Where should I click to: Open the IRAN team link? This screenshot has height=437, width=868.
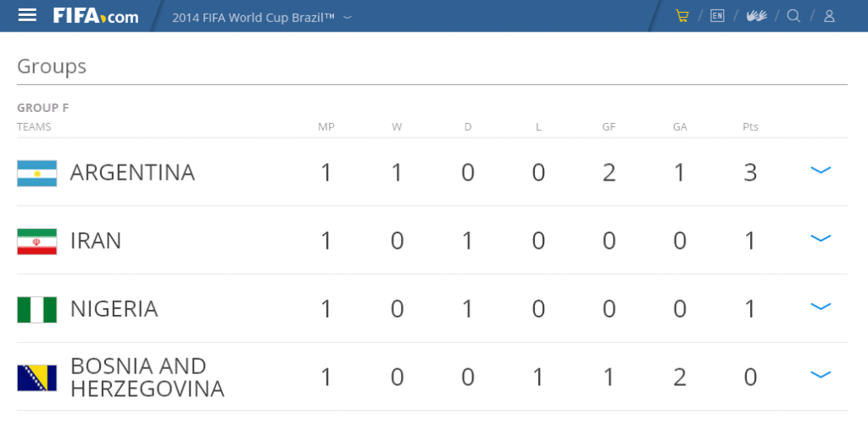96,241
